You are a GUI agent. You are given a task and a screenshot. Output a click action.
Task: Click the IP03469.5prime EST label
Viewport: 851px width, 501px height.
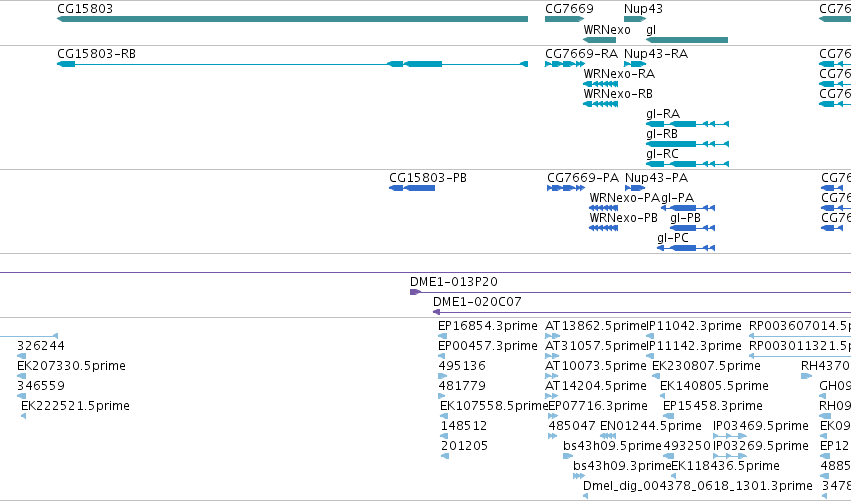(x=761, y=426)
